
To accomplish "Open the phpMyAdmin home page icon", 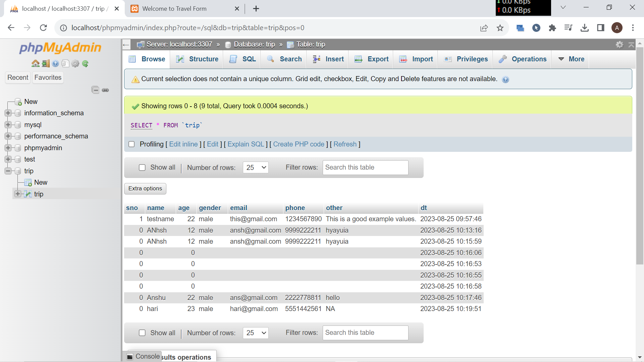I will pos(35,64).
